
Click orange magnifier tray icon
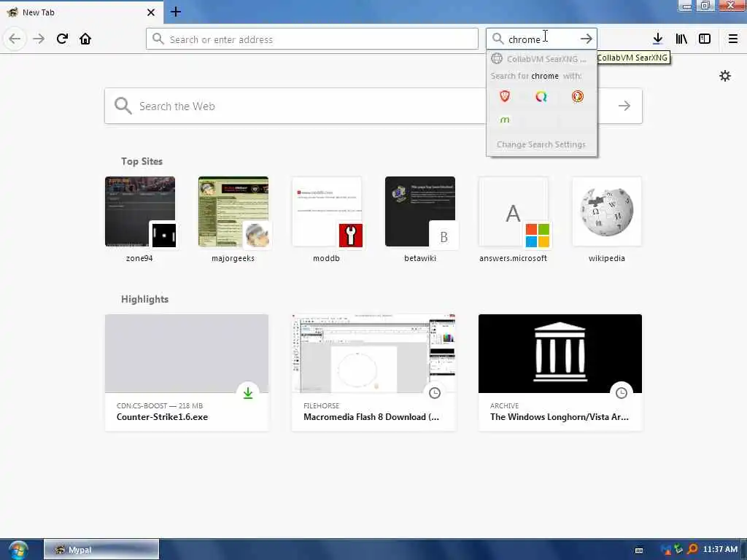pos(692,550)
